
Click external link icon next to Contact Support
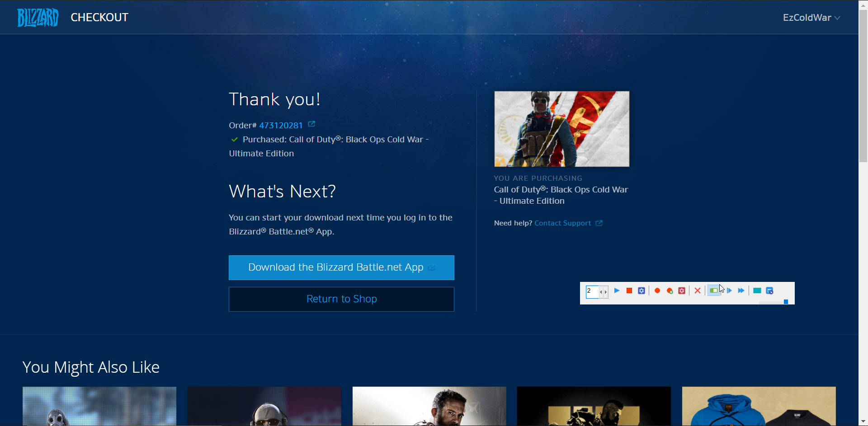pos(599,223)
